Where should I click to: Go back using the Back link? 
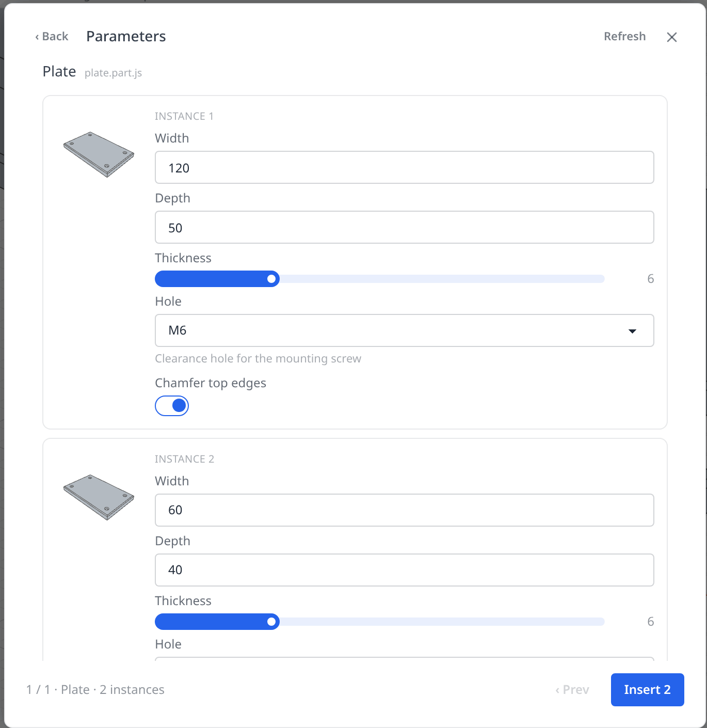pos(52,37)
